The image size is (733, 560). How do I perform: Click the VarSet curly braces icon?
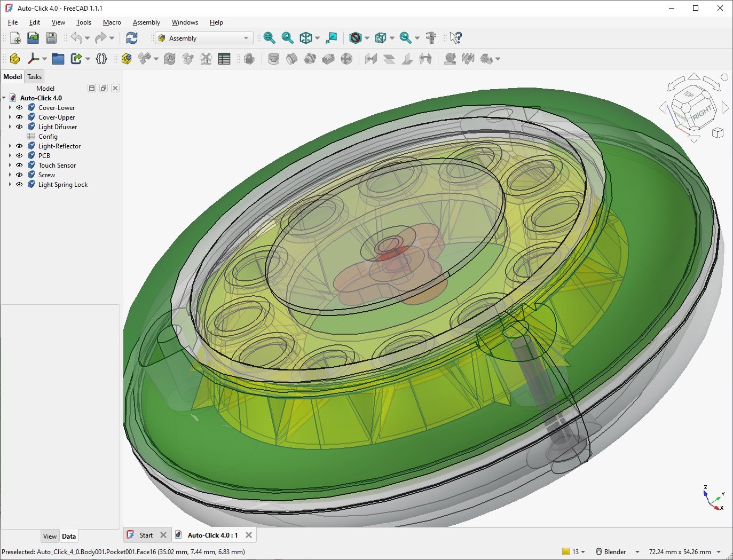pyautogui.click(x=101, y=59)
